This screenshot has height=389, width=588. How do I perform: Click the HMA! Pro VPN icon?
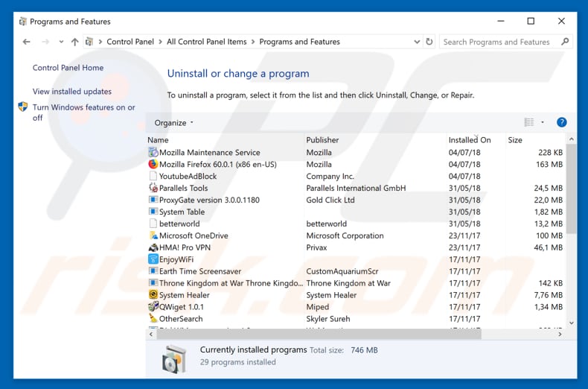(x=153, y=247)
